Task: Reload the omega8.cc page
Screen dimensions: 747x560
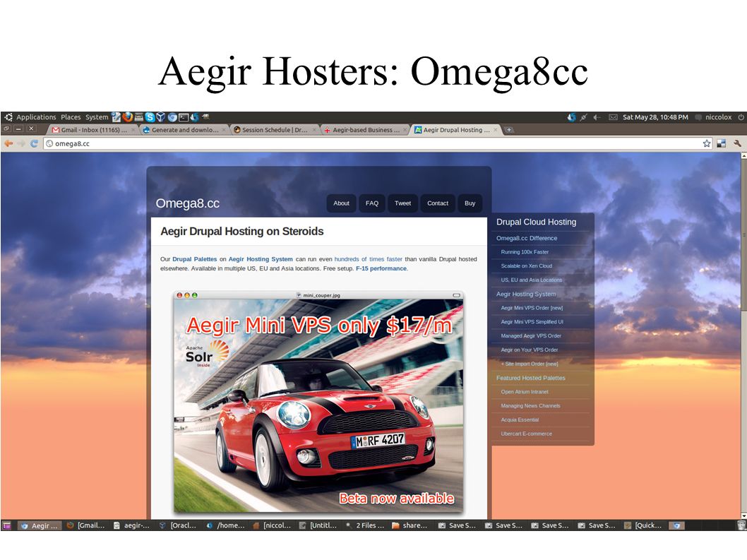Action: click(x=35, y=143)
